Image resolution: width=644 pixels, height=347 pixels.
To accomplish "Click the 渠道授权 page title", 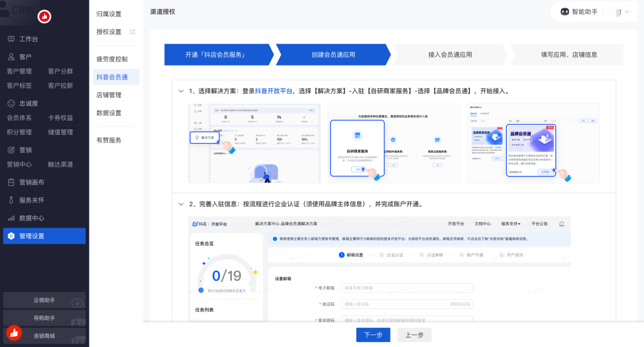I will [x=163, y=12].
